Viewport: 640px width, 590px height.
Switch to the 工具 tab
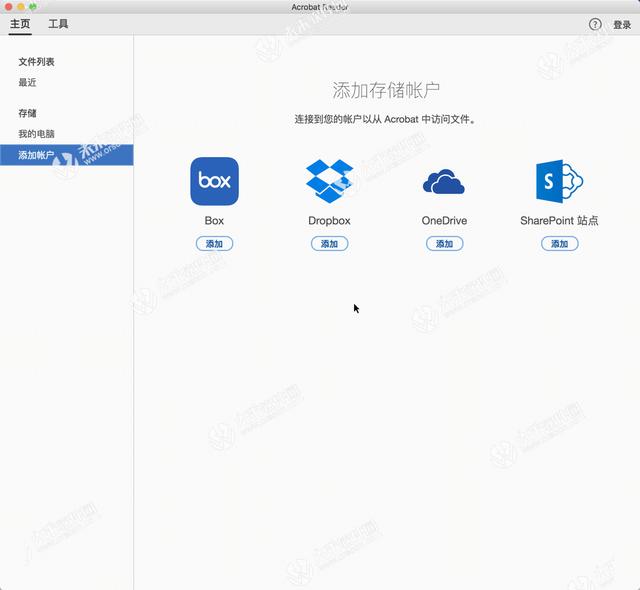tap(58, 24)
